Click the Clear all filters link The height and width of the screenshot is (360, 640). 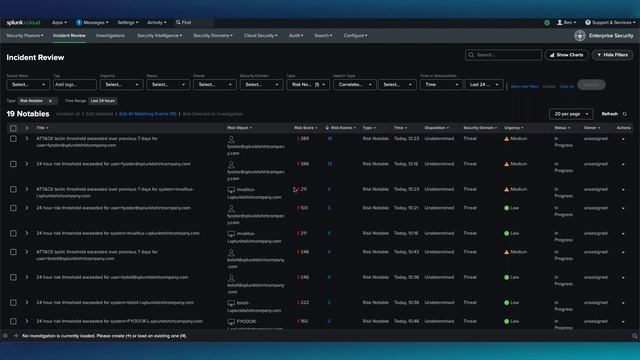[x=567, y=86]
